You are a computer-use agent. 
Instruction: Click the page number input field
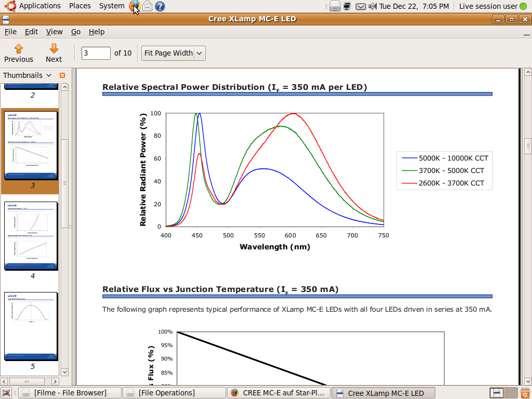pos(96,54)
